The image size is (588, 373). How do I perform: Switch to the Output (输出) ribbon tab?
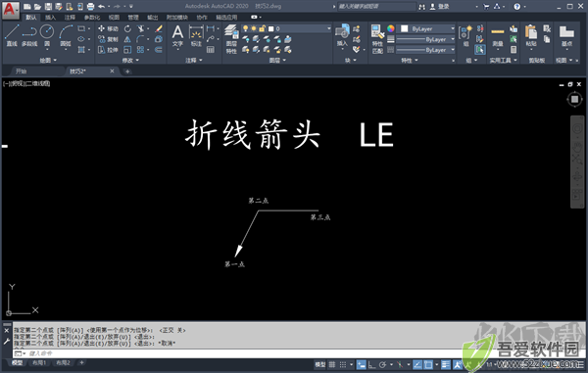[x=152, y=18]
